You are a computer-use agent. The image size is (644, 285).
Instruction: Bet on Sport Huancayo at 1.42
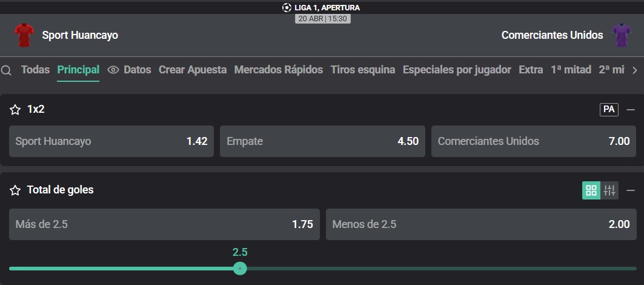tap(111, 141)
